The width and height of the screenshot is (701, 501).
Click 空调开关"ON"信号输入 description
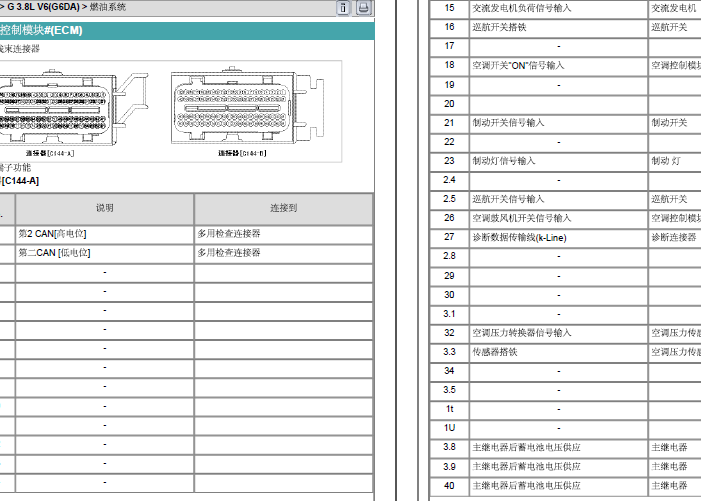point(518,66)
